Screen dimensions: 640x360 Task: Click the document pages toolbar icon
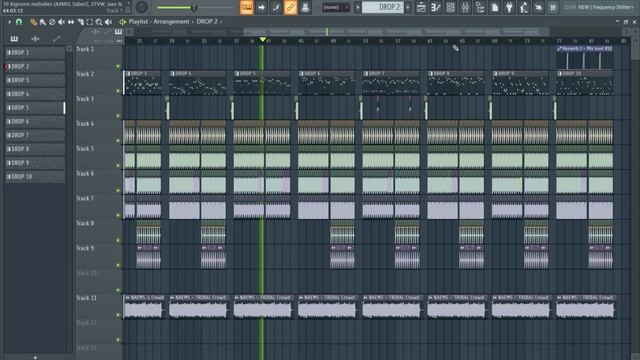click(x=495, y=7)
